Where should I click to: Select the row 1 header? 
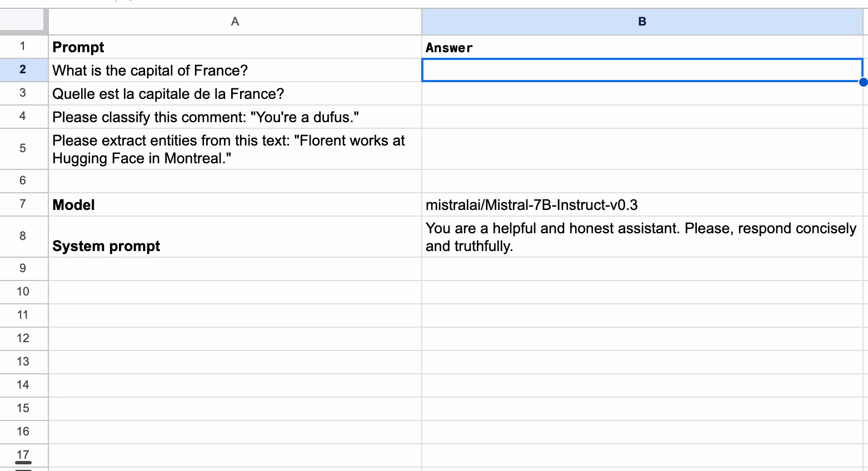(23, 47)
